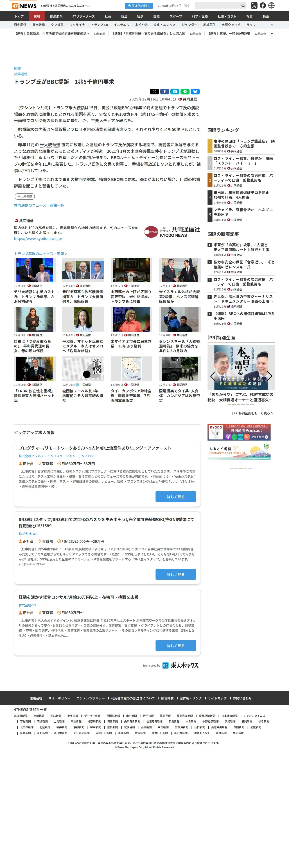Click 詳しく見る for 総合コンサル job
The width and height of the screenshot is (289, 868).
pyautogui.click(x=176, y=646)
